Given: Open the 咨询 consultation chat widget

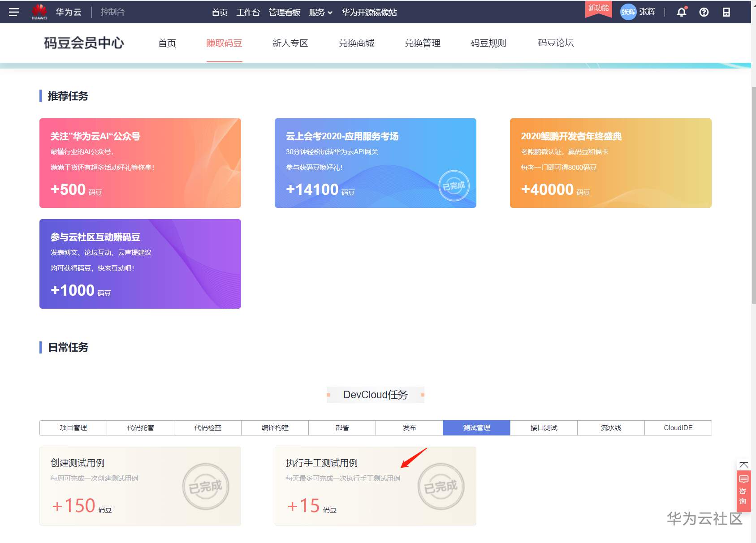Looking at the screenshot, I should pyautogui.click(x=743, y=491).
